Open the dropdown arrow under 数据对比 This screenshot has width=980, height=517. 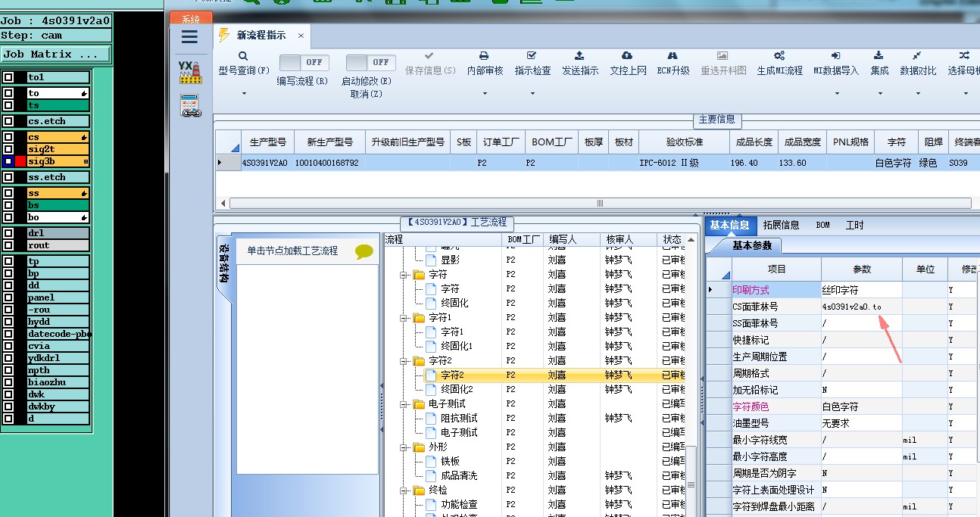(918, 94)
